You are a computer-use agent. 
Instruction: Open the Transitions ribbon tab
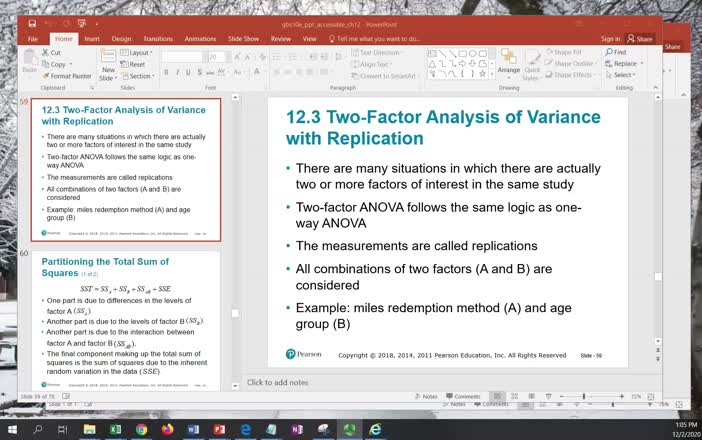tap(157, 39)
